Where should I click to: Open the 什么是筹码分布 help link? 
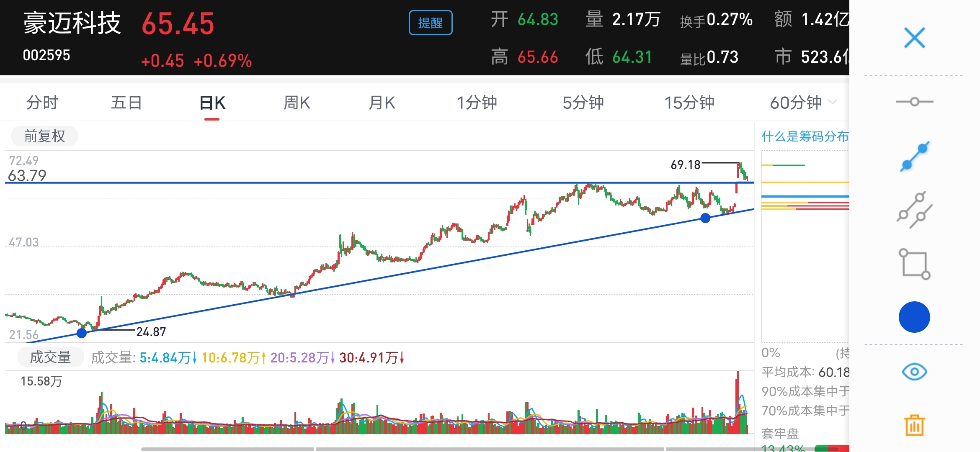805,136
